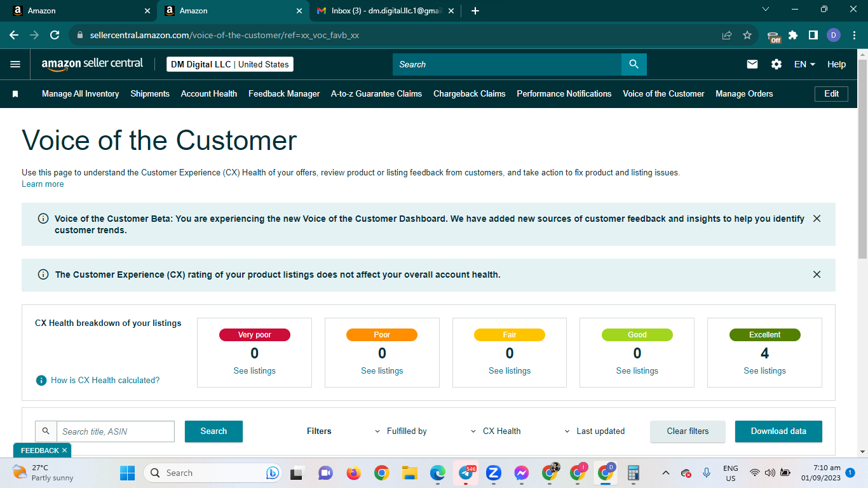Click the magnifier icon beside Search title, ASIN

click(x=46, y=431)
